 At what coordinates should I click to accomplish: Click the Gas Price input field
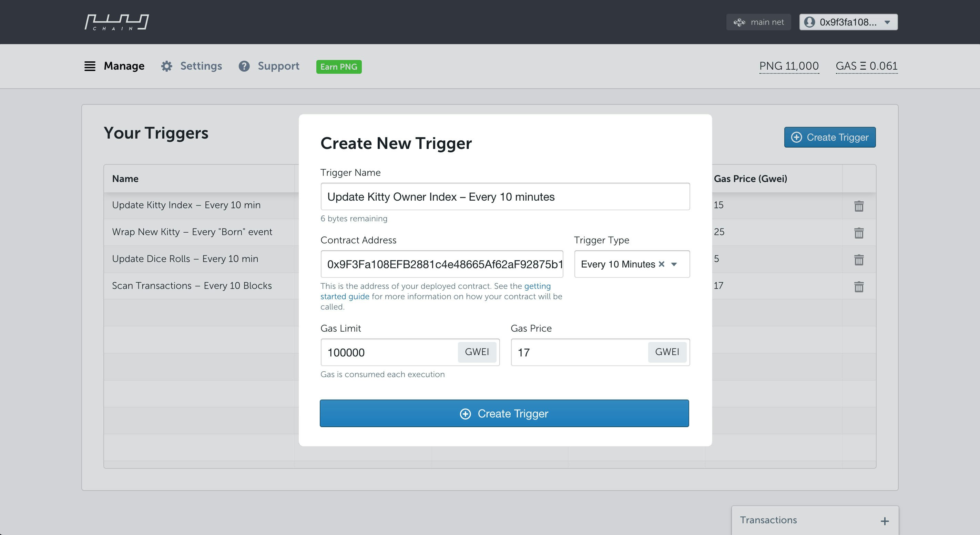point(578,352)
